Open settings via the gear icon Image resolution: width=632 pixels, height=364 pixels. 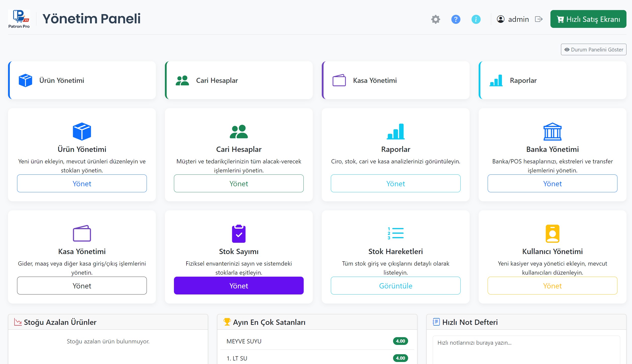pos(435,19)
